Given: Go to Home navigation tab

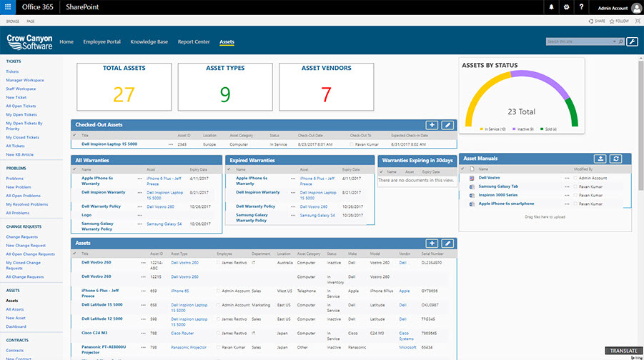Looking at the screenshot, I should [x=66, y=42].
